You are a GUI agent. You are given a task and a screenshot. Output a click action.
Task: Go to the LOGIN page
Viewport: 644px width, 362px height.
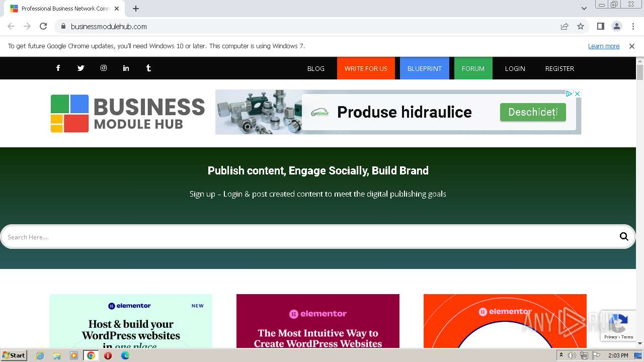(x=515, y=68)
